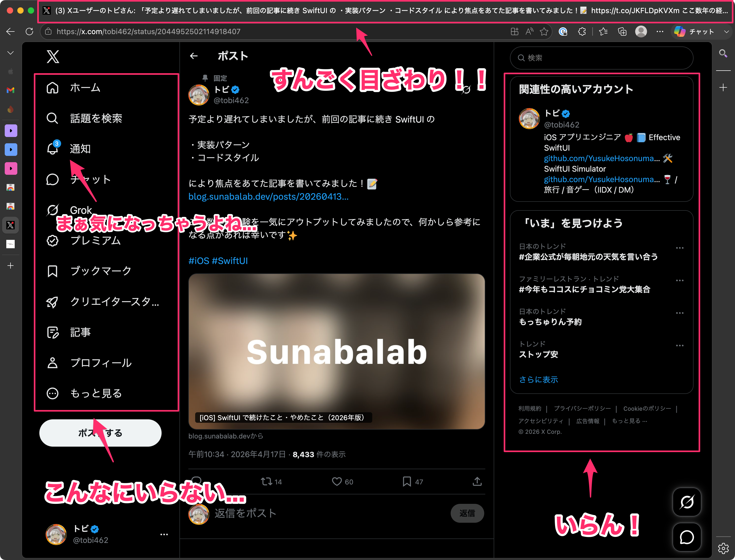
Task: Open the browser Settings and more menu
Action: (660, 32)
